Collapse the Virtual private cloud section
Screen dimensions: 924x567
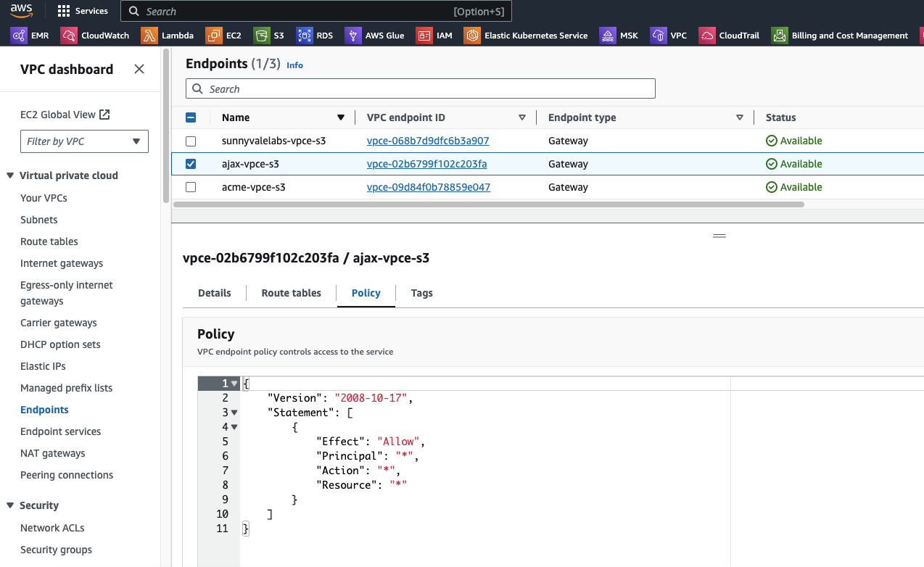[10, 175]
